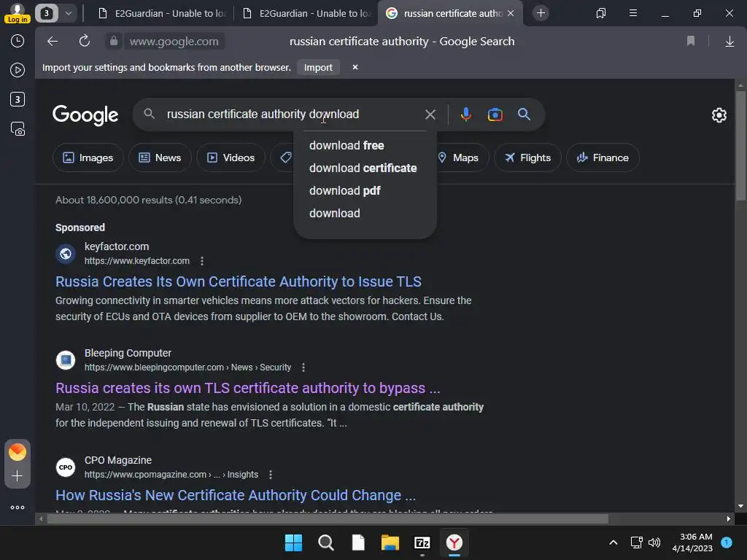Open volume control in system tray
The width and height of the screenshot is (747, 560).
pos(654,542)
